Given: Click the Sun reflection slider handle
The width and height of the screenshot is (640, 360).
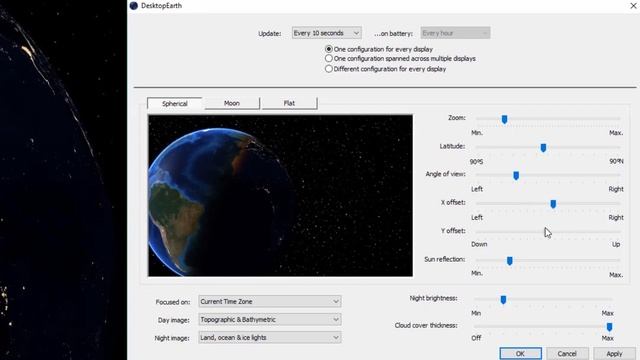Looking at the screenshot, I should point(509,260).
